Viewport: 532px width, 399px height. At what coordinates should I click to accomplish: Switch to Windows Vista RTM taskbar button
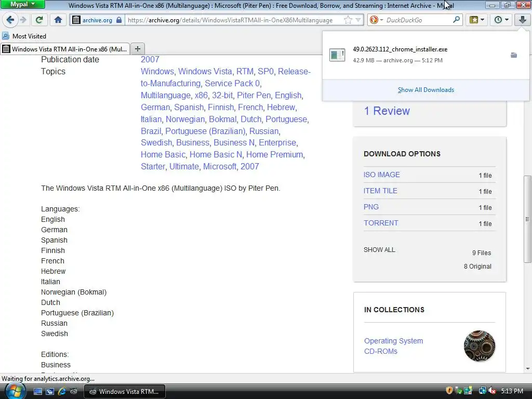click(x=124, y=392)
